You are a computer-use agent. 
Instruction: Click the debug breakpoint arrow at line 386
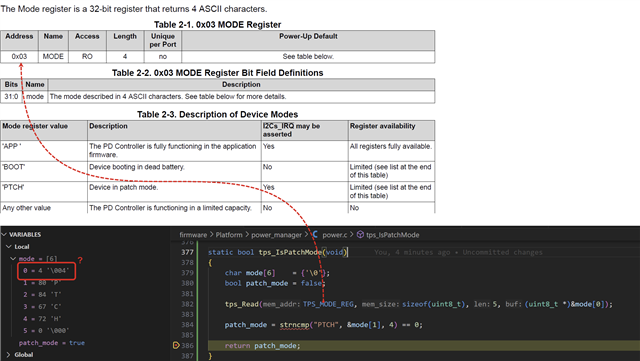[176, 345]
